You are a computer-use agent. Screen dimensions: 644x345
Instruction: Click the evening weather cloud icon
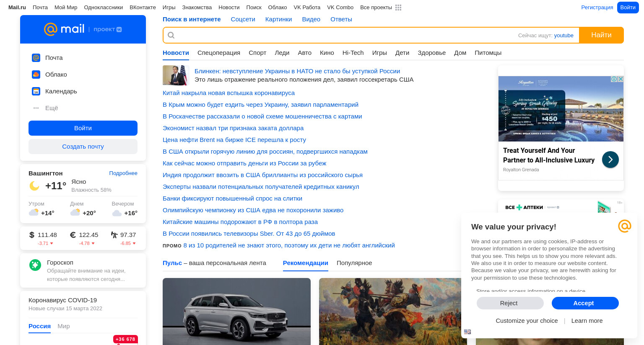click(x=117, y=213)
